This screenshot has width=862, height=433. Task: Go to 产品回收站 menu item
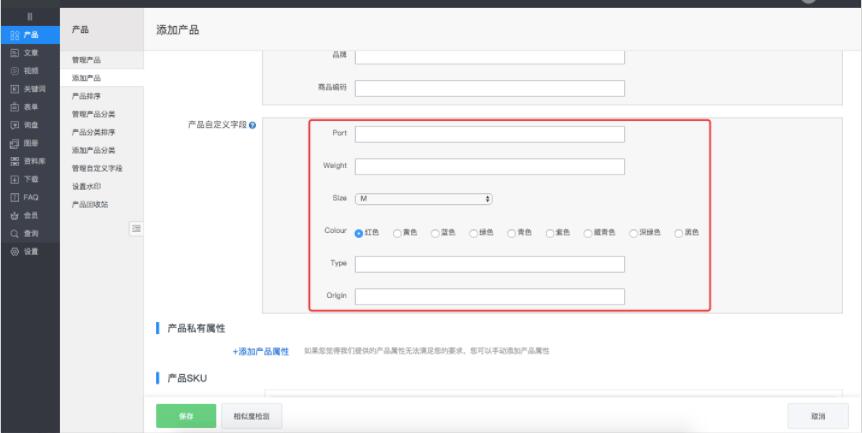[91, 204]
